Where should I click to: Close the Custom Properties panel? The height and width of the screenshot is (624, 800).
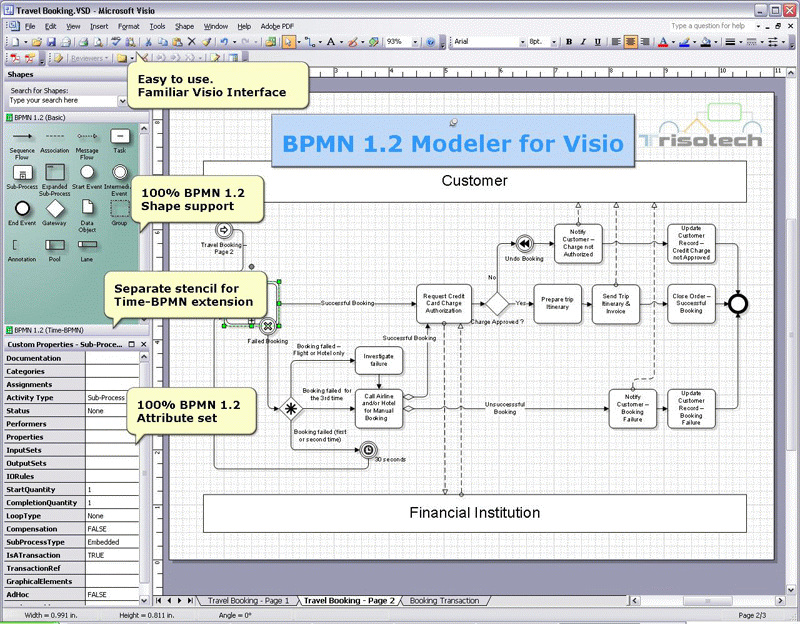click(x=143, y=344)
